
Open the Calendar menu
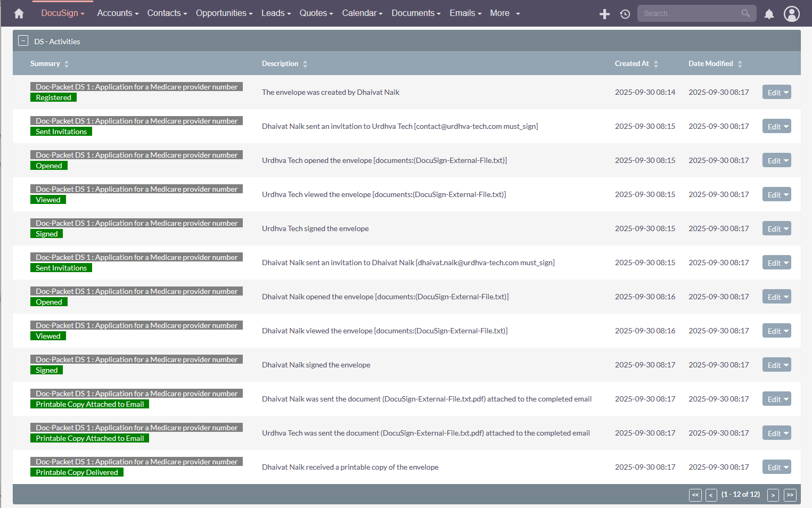pos(362,13)
